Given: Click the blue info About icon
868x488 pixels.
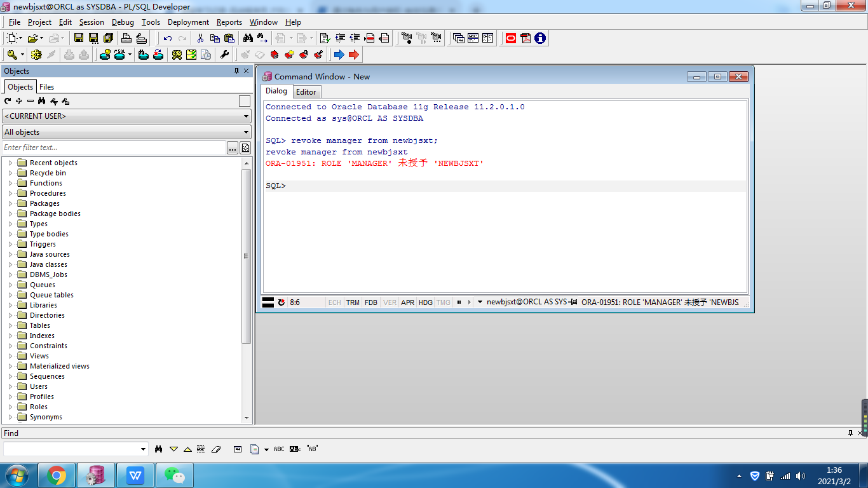Looking at the screenshot, I should tap(540, 38).
